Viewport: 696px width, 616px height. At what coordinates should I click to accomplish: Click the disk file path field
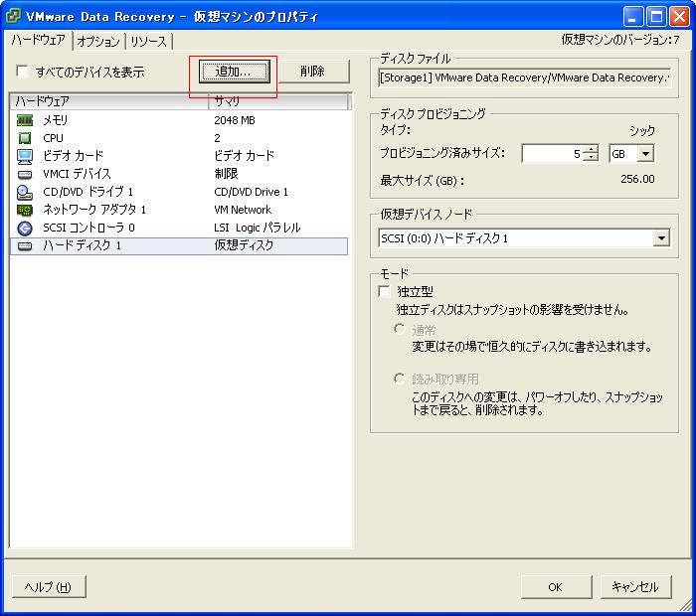tap(524, 77)
